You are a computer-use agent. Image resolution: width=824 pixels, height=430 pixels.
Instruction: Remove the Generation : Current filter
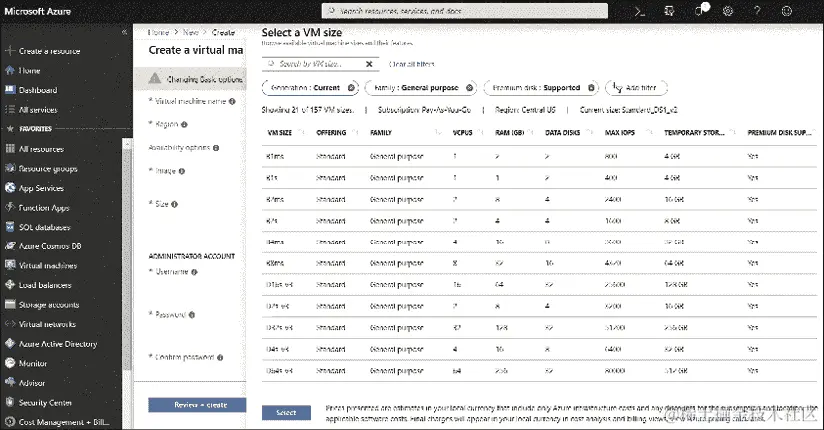point(352,88)
